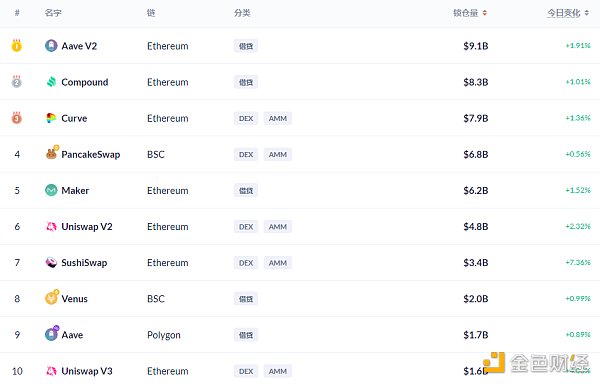
Task: Click the gold first-place medal icon
Action: pyautogui.click(x=16, y=46)
